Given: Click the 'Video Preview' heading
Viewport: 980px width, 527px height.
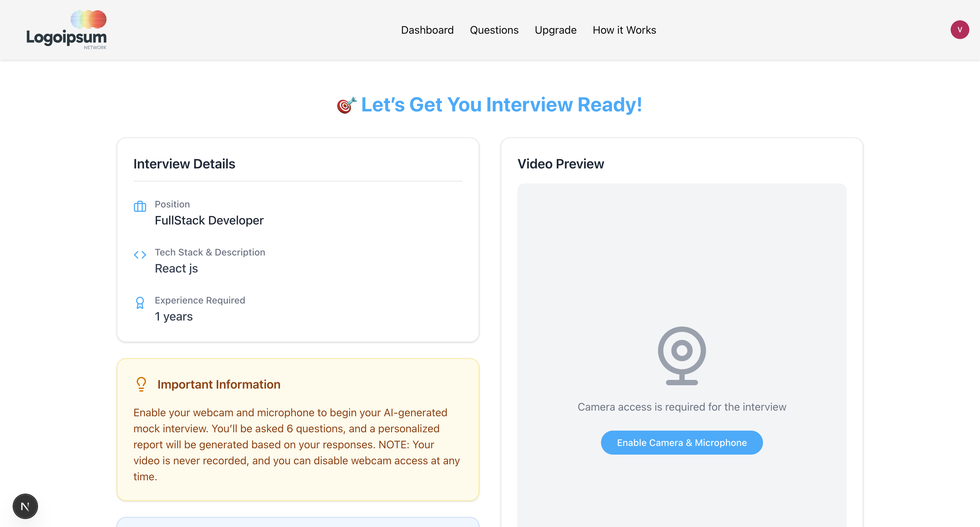Looking at the screenshot, I should (x=560, y=164).
